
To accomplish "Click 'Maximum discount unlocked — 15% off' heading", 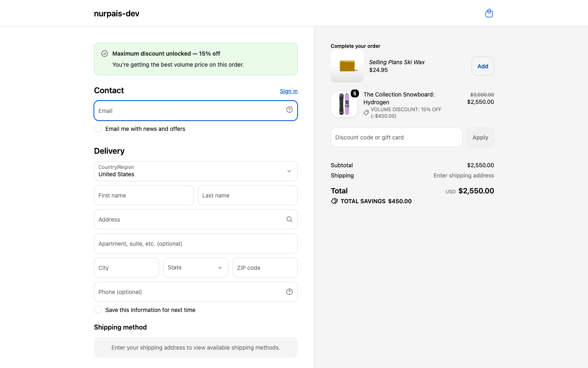I will tap(166, 54).
